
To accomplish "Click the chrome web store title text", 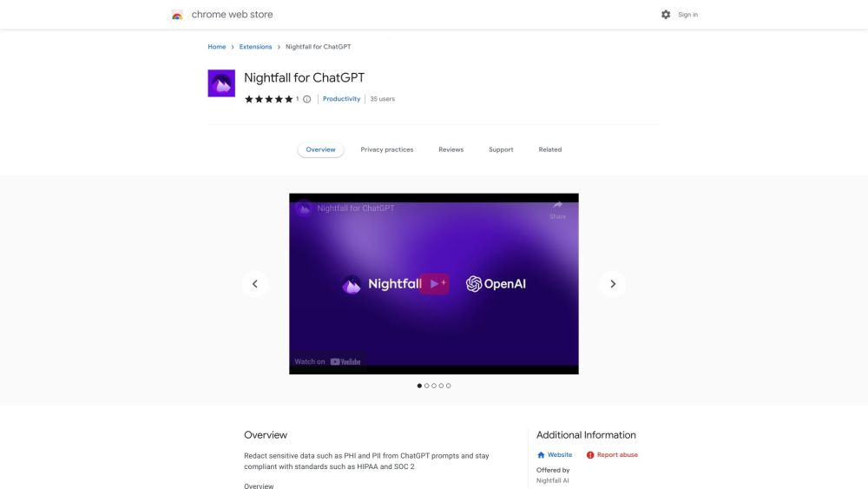I will [x=232, y=15].
